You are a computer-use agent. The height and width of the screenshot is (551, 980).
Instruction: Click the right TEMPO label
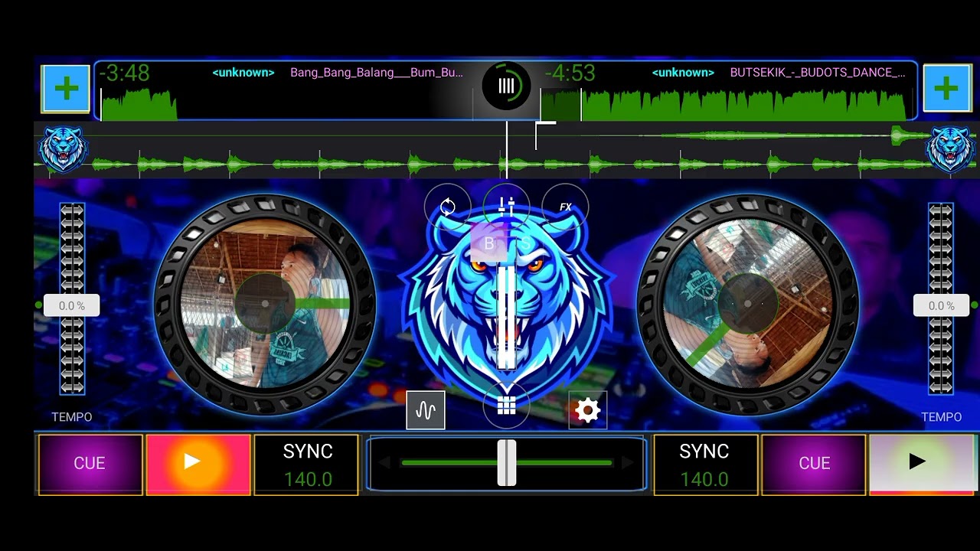pos(942,417)
